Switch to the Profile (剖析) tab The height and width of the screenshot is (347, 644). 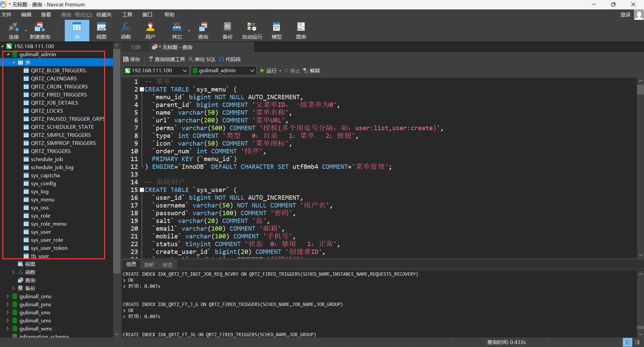pos(149,265)
